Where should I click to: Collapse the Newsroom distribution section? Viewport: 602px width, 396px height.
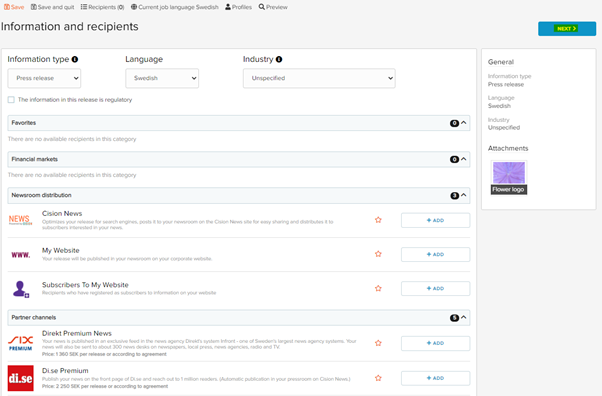pyautogui.click(x=464, y=195)
